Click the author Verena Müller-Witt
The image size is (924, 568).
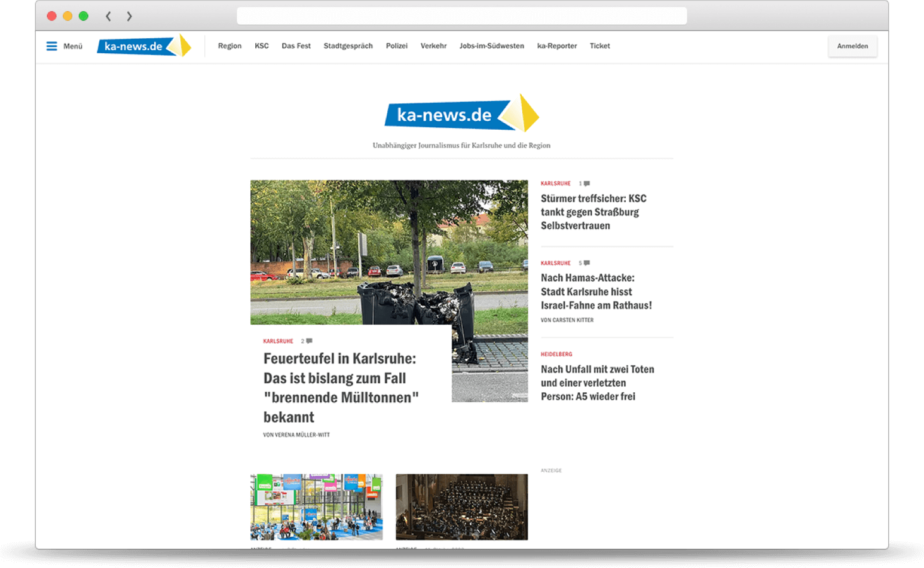pos(298,435)
